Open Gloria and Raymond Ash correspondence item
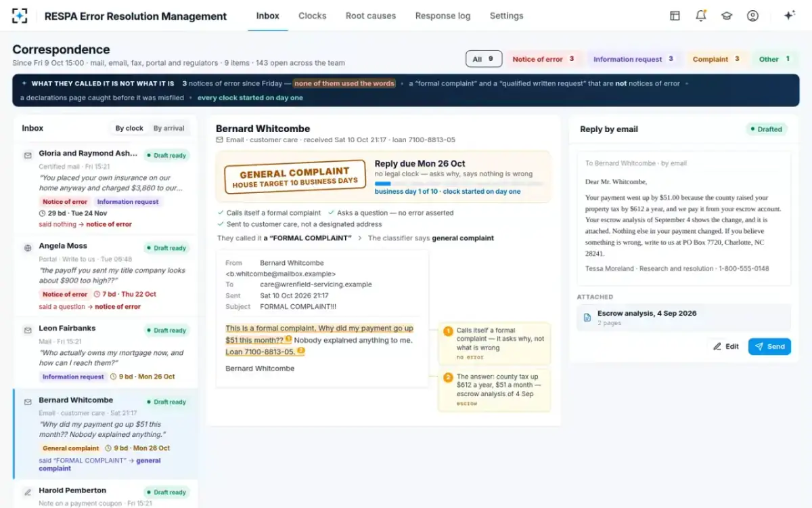The image size is (812, 508). (106, 189)
